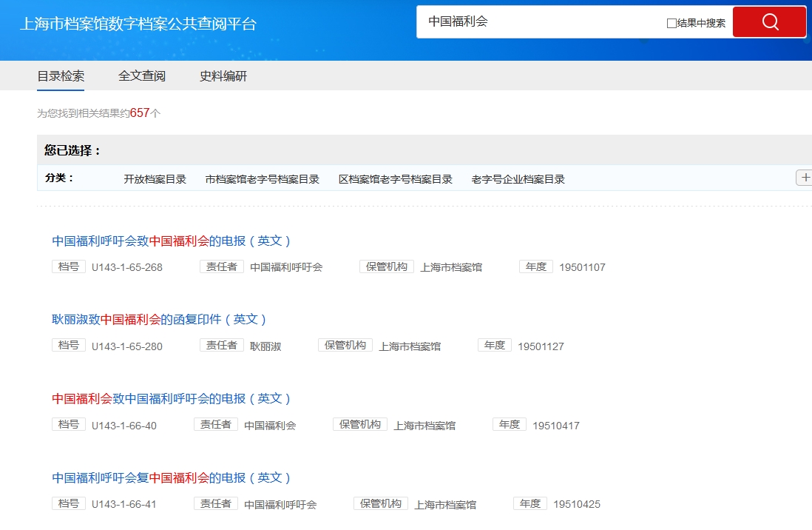Filter by 开放档案目录 category
This screenshot has width=812, height=530.
[155, 179]
